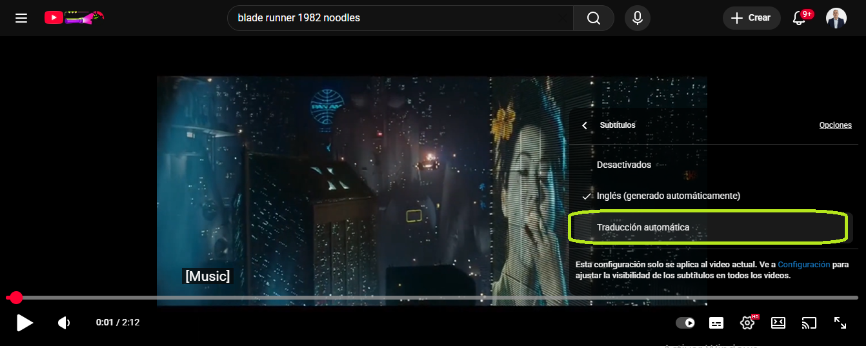The height and width of the screenshot is (348, 868).
Task: Select Desactivados subtitles option
Action: point(713,165)
